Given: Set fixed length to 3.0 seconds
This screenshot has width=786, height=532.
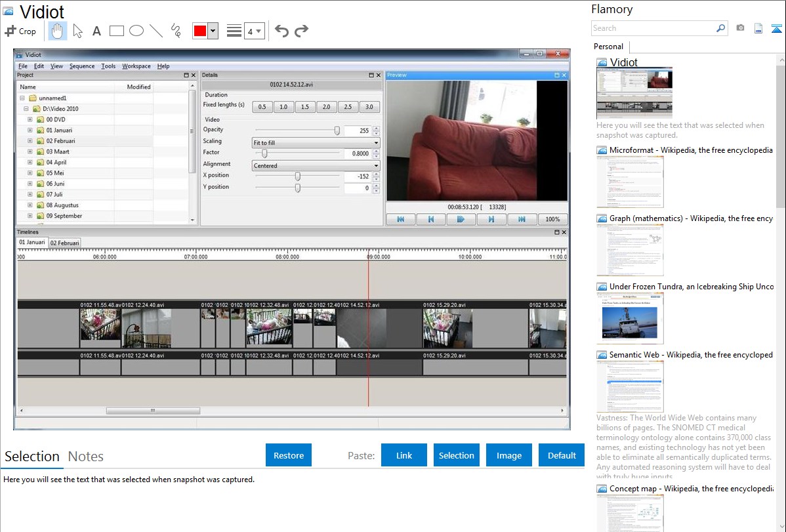Looking at the screenshot, I should pos(369,107).
